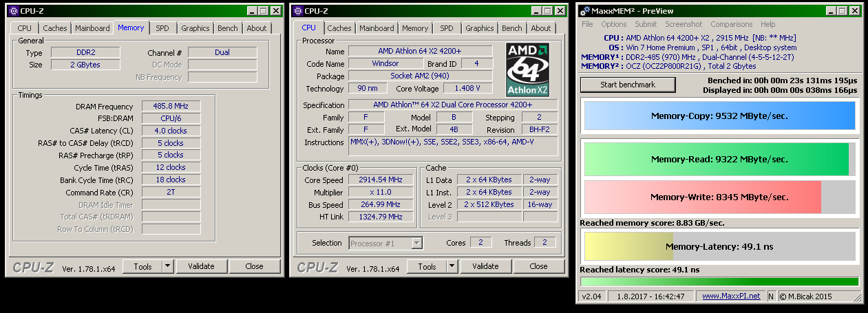The height and width of the screenshot is (313, 868).
Task: Click Close button in the CPU window
Action: pyautogui.click(x=538, y=266)
